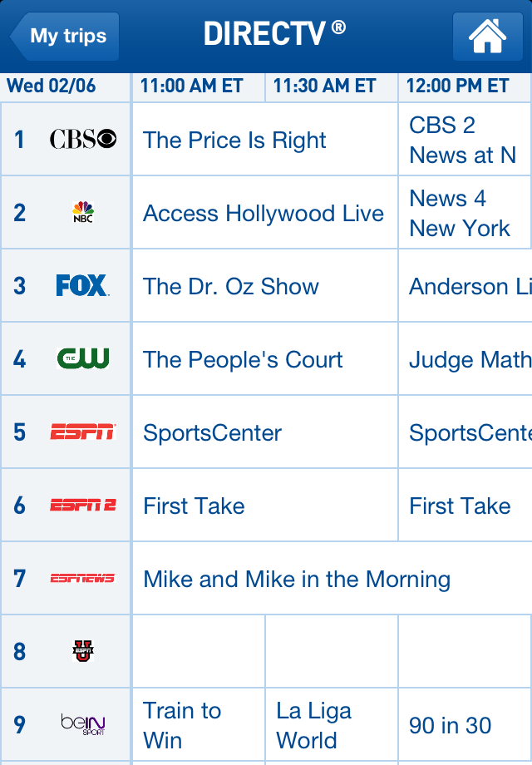Tap the CW channel logo

tap(83, 358)
